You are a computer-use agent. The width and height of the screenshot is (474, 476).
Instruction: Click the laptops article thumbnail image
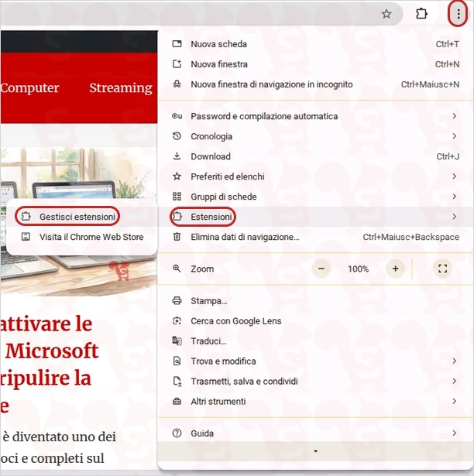pyautogui.click(x=79, y=221)
